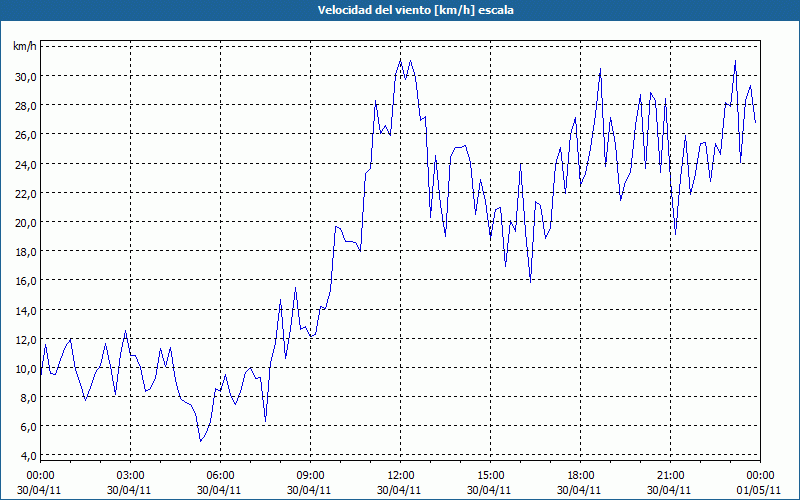The image size is (800, 500).
Task: Pick the '12:00' time label
Action: (x=401, y=476)
